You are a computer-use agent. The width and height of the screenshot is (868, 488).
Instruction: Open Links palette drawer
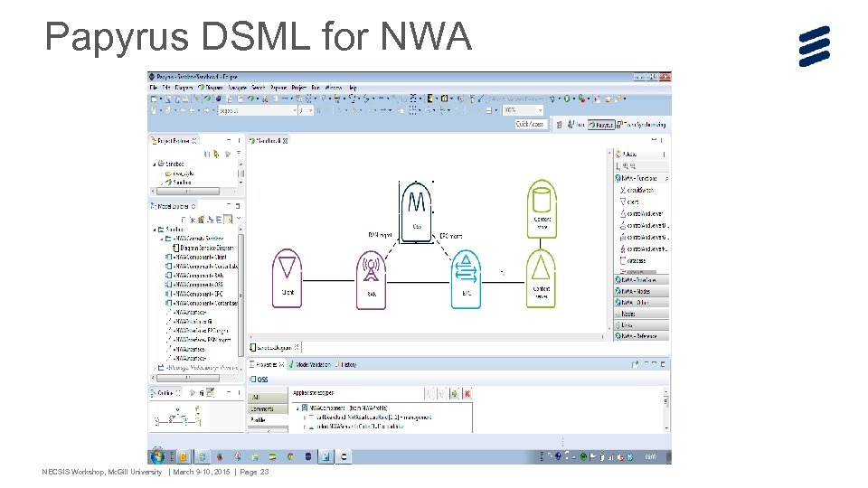pos(642,324)
